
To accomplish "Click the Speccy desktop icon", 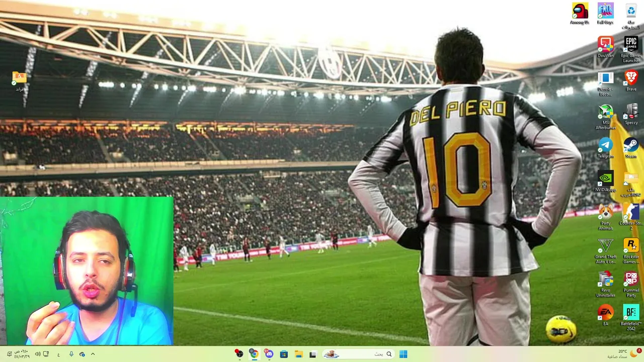I will point(631,115).
